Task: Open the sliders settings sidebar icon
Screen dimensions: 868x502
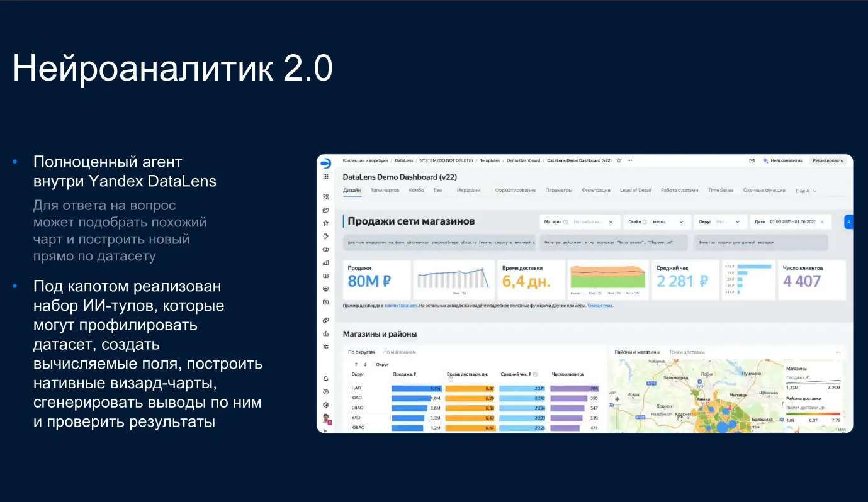Action: coord(325,347)
